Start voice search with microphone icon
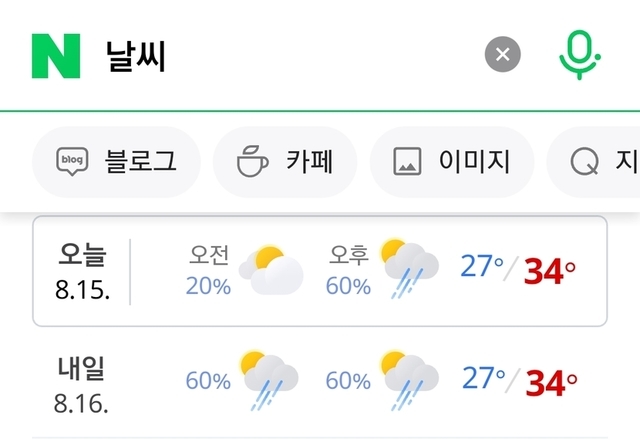640x440 pixels. pos(579,56)
